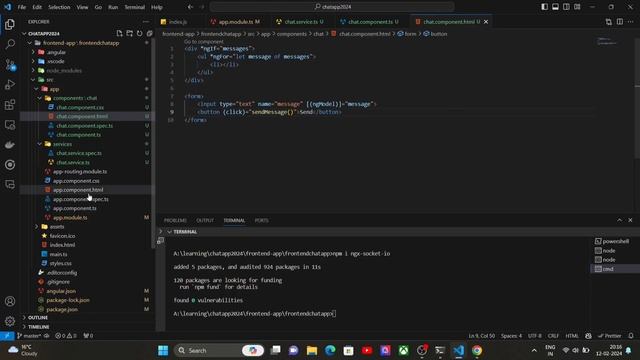
Task: Open editor more actions menu
Action: (631, 22)
